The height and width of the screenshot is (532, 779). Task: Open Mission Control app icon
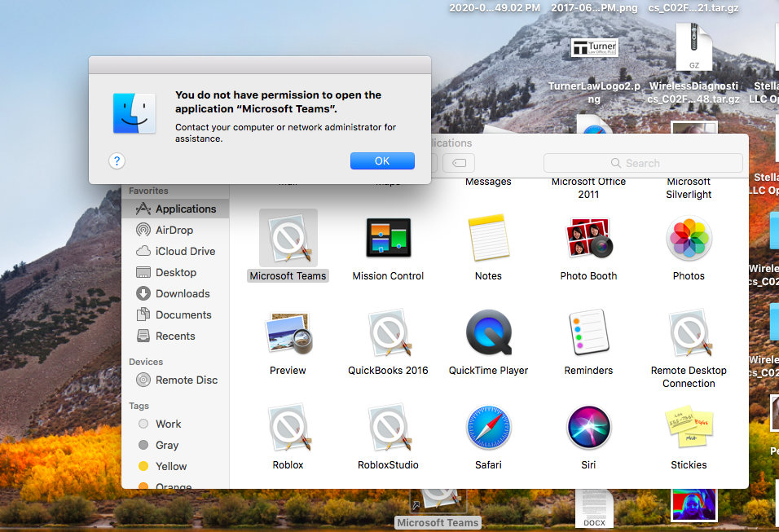pyautogui.click(x=388, y=238)
